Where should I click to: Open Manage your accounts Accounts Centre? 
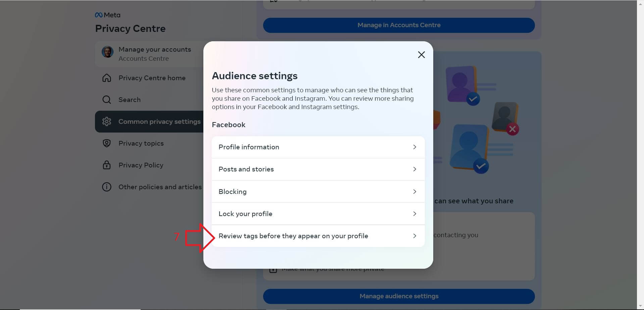[x=149, y=54]
